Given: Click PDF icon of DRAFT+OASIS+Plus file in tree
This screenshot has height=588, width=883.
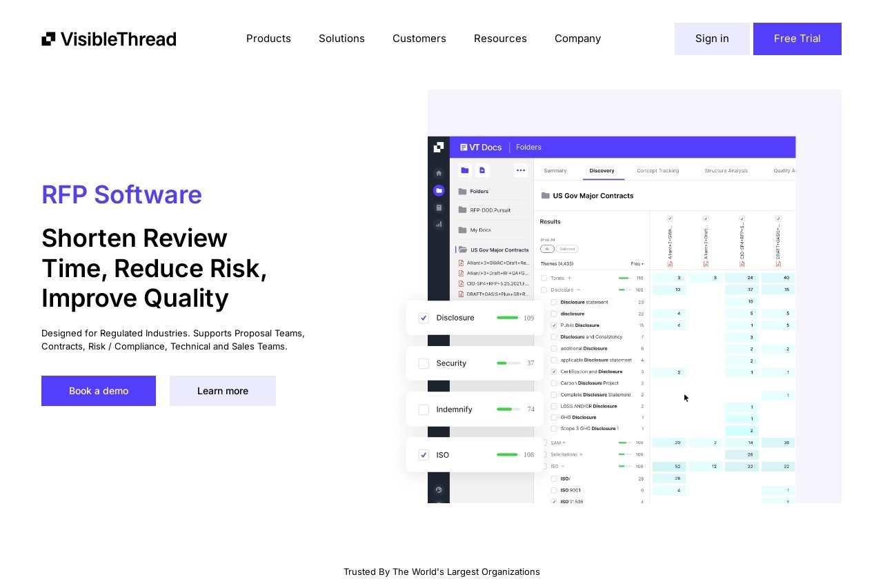Looking at the screenshot, I should [x=461, y=294].
